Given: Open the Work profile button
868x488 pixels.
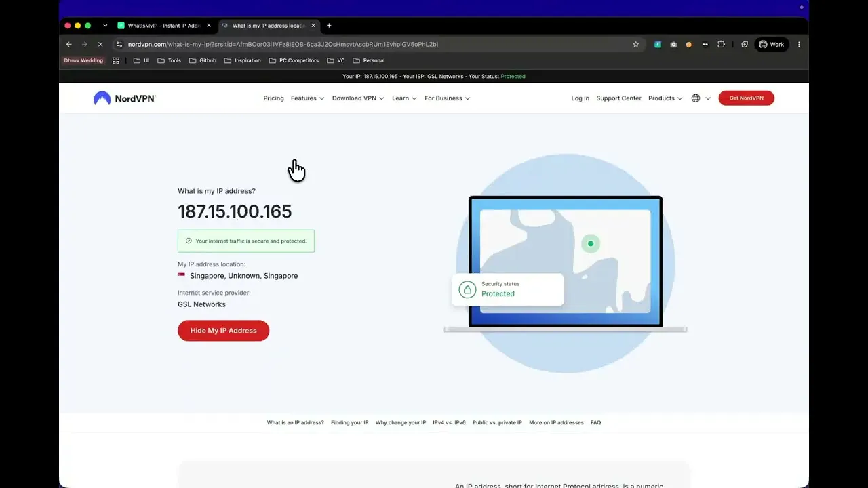Looking at the screenshot, I should click(x=772, y=45).
